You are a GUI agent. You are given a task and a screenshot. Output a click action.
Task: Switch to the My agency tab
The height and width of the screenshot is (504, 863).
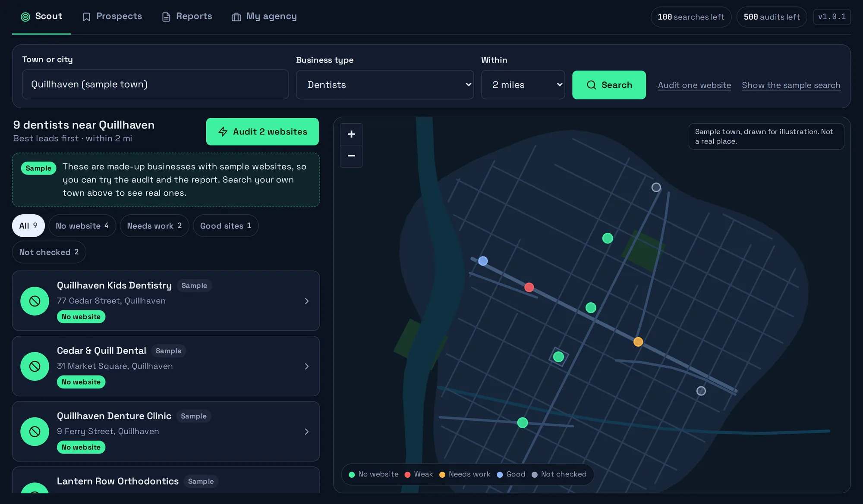click(265, 16)
